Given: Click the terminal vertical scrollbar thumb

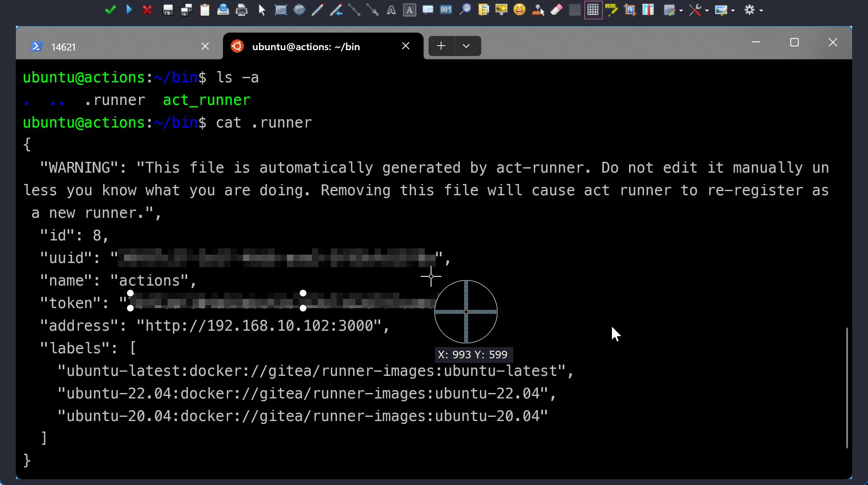Looking at the screenshot, I should pos(847,387).
